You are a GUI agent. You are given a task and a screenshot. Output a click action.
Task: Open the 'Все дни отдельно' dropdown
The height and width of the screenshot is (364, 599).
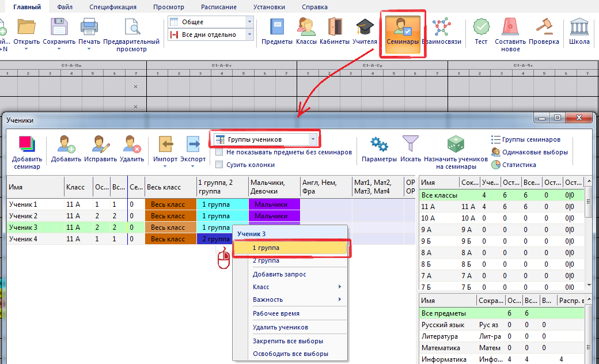249,35
